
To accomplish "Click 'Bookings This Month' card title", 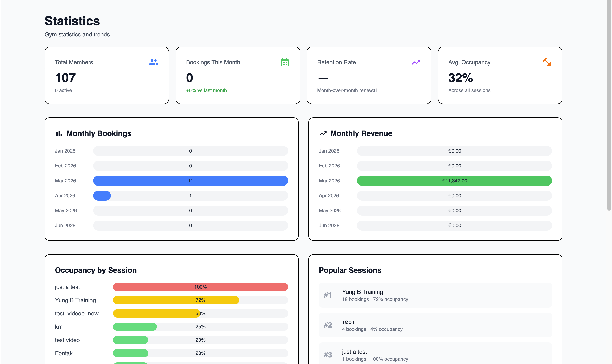I will click(x=213, y=62).
